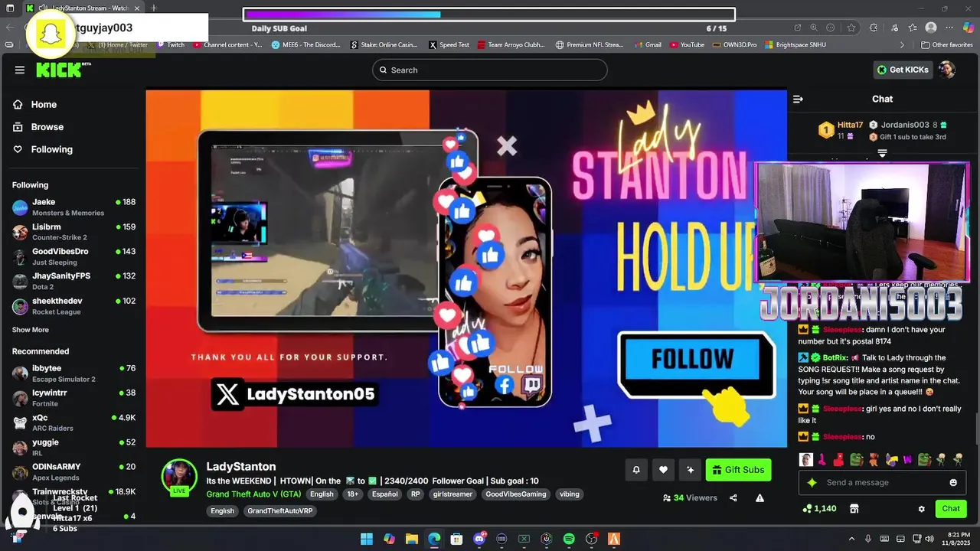Open the profile avatar menu

click(947, 70)
